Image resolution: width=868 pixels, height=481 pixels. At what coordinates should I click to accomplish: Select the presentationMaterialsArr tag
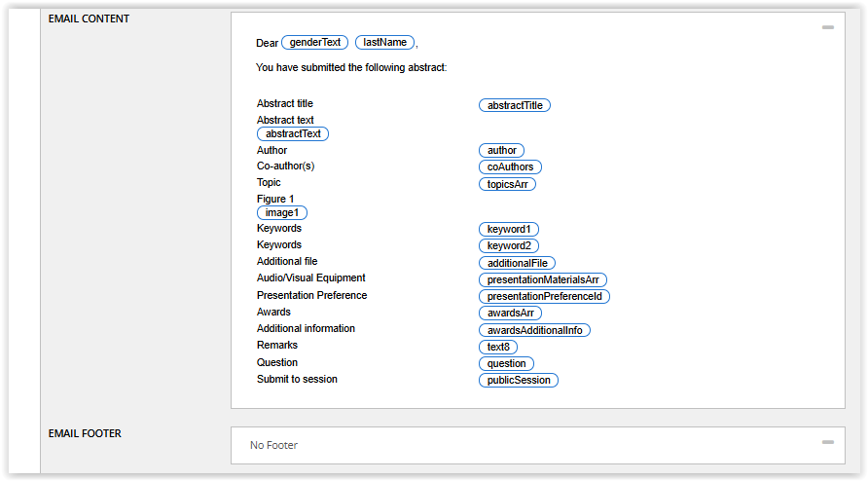(543, 279)
